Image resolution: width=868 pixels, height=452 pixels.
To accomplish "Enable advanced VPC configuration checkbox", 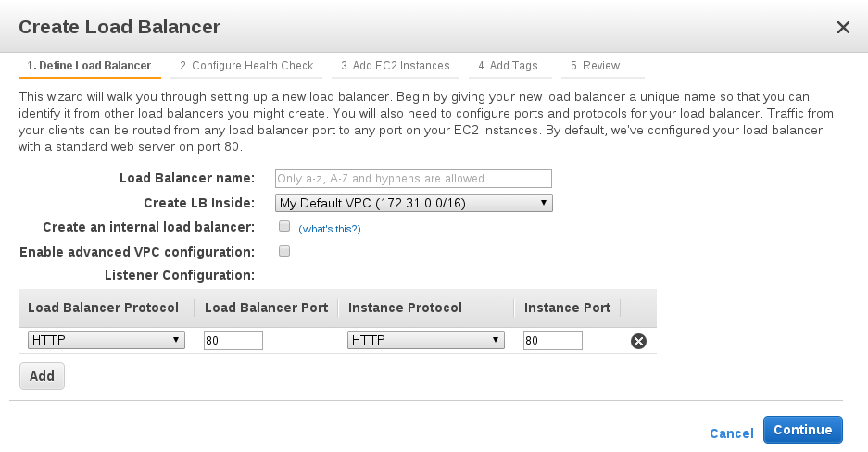I will [x=284, y=251].
